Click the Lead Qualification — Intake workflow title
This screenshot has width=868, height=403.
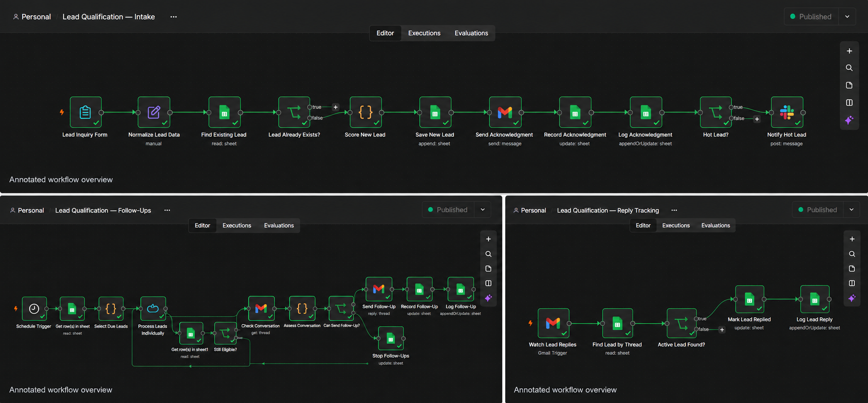pyautogui.click(x=108, y=16)
